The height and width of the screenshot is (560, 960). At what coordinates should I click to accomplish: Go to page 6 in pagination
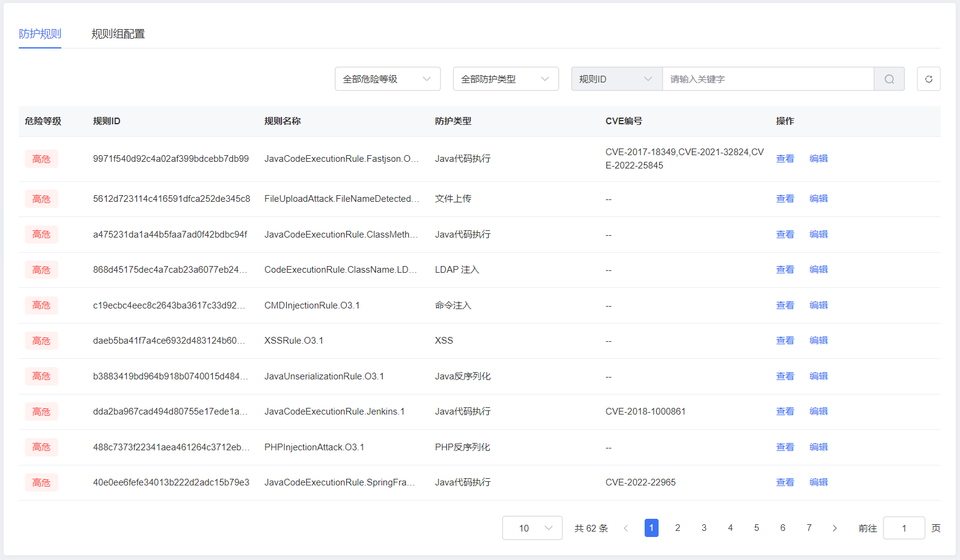[x=783, y=528]
